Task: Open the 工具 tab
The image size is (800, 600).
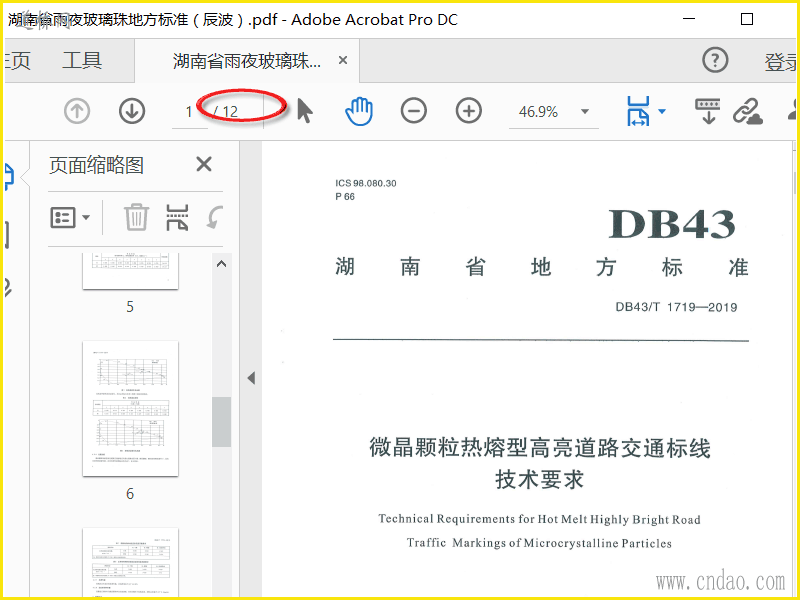Action: [x=82, y=60]
